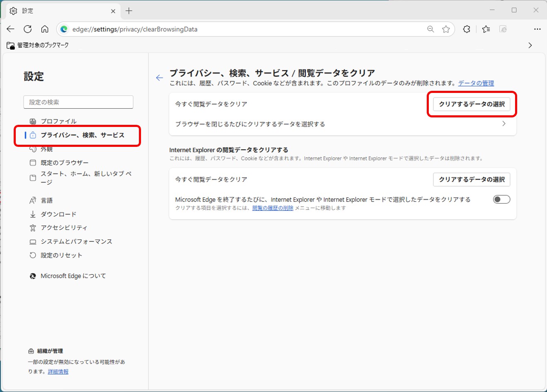Viewport: 547px width, 392px height.
Task: Add this page to favorites star
Action: point(446,29)
